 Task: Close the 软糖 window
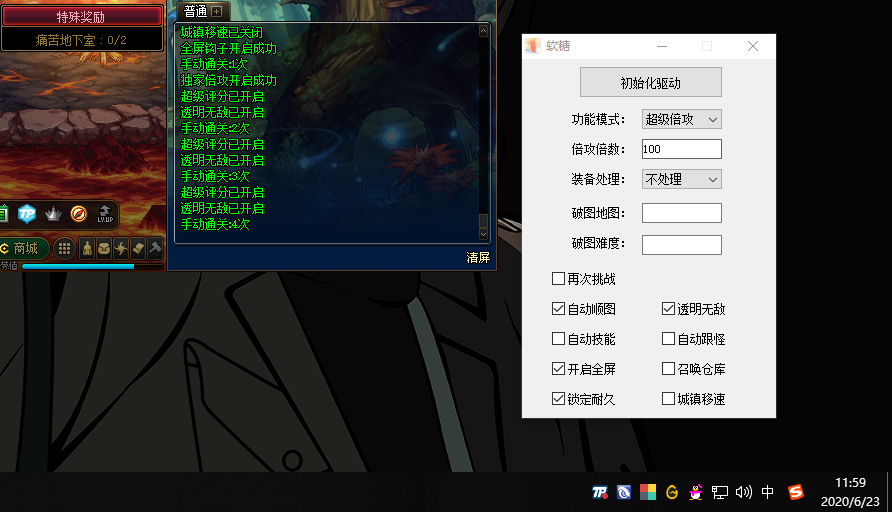point(753,46)
